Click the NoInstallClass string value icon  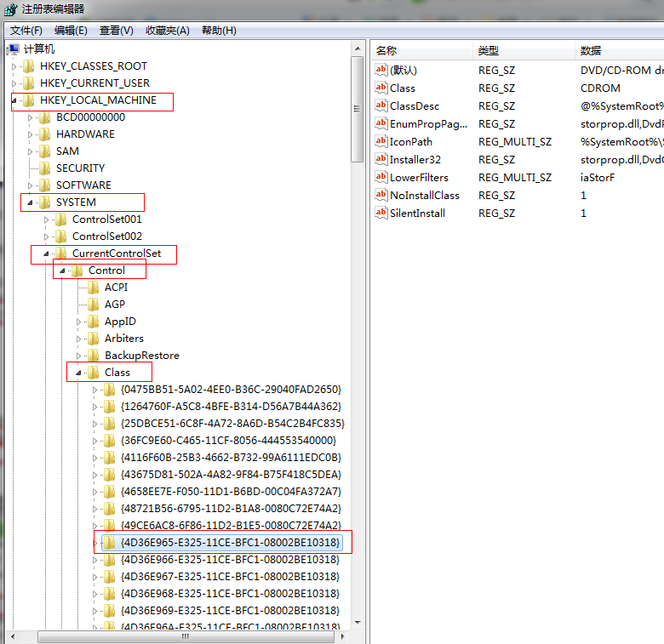[381, 196]
